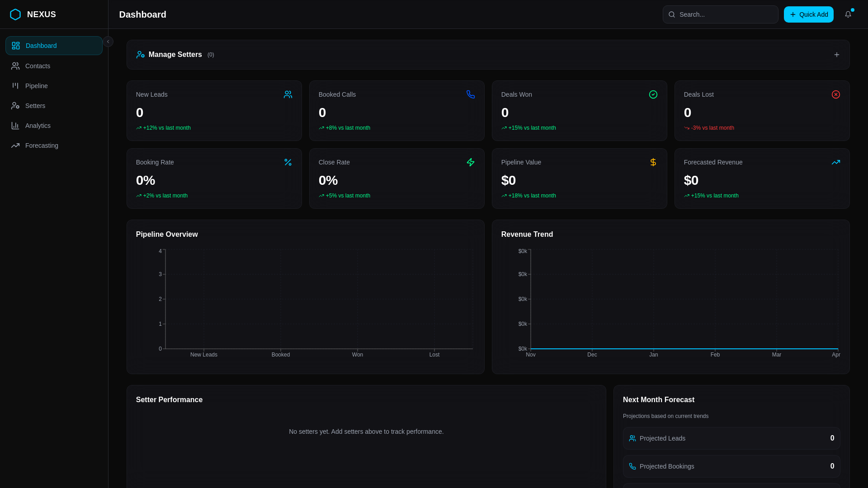The image size is (868, 488).
Task: Go to Contacts in sidebar
Action: [54, 66]
